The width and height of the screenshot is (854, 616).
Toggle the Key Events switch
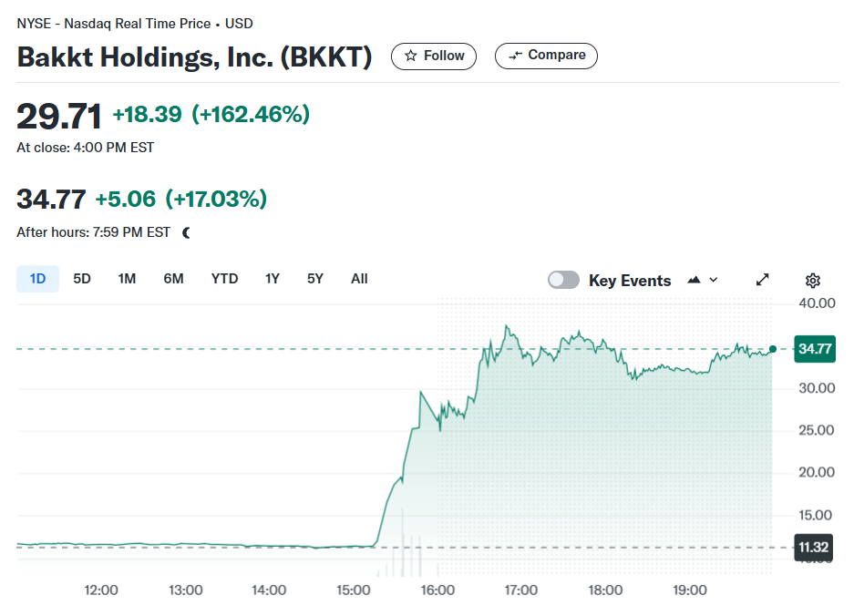[563, 280]
